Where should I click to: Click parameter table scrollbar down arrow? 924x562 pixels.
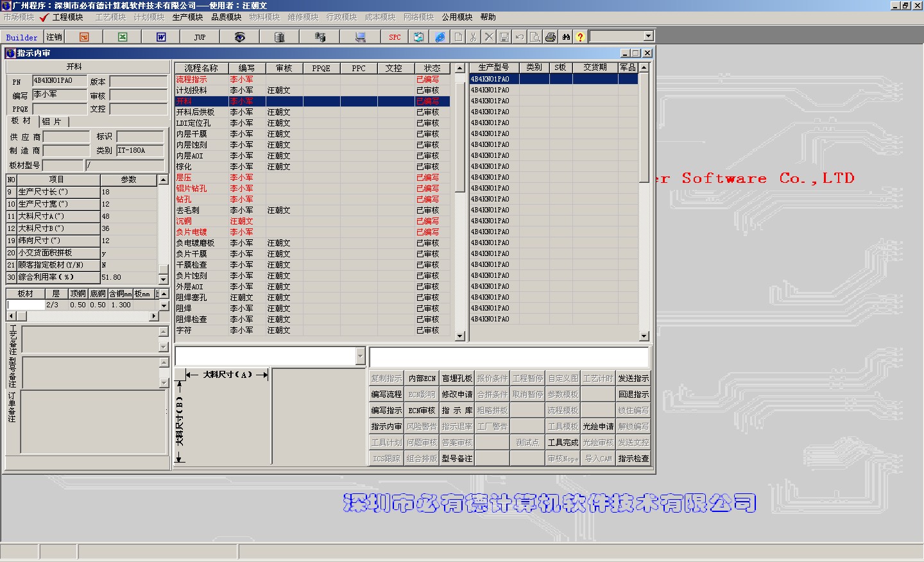(x=163, y=279)
